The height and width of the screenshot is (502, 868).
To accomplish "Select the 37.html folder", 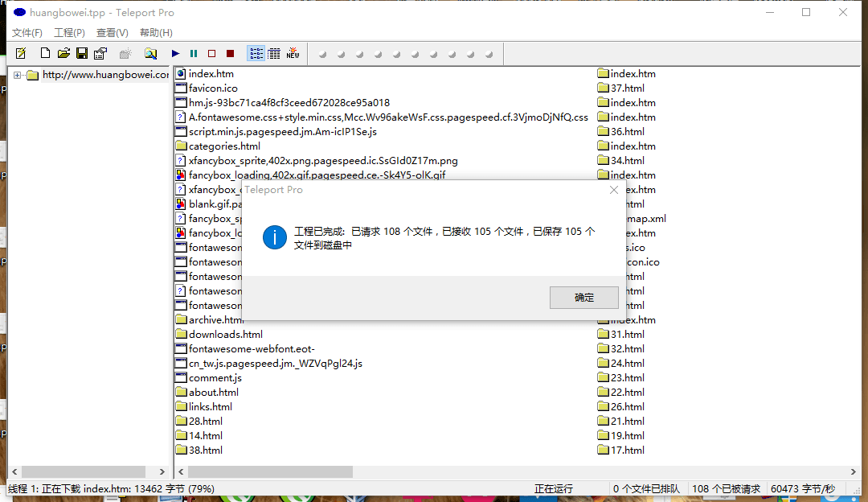I will pos(627,88).
